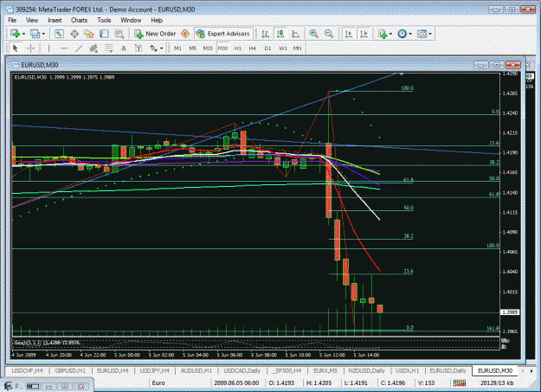Select the Crosshair tool

[x=30, y=48]
